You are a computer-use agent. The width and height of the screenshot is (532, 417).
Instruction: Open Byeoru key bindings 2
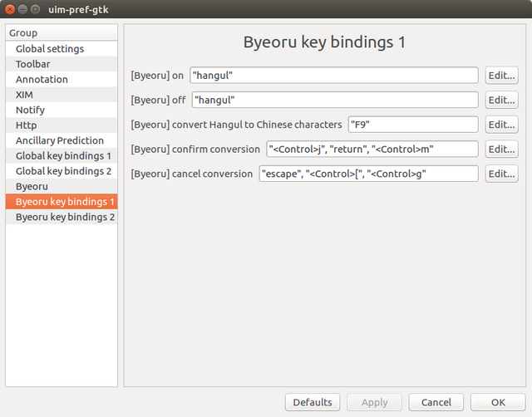pyautogui.click(x=65, y=217)
